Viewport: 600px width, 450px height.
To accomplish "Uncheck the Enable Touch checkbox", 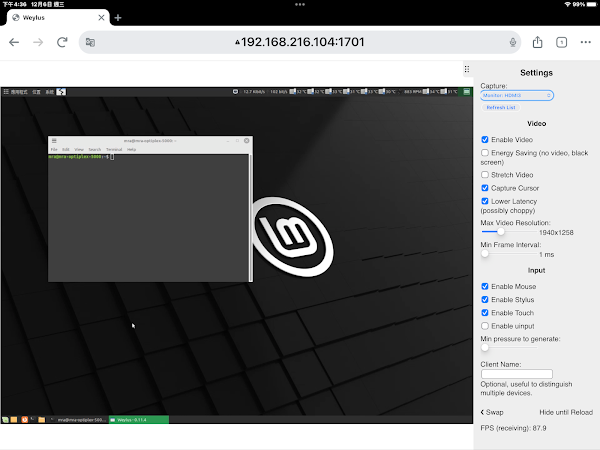I will click(x=485, y=313).
